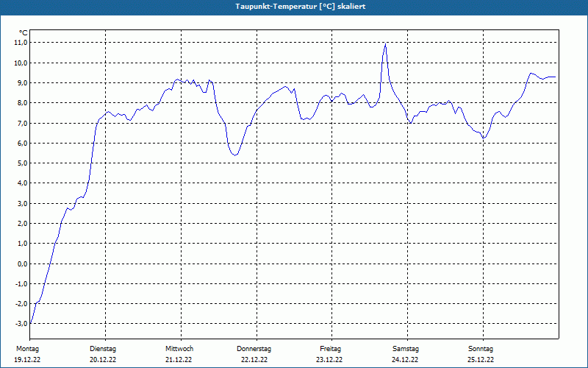Click the 3,0 axis value
Screen dimensions: 588x368
tap(22, 203)
